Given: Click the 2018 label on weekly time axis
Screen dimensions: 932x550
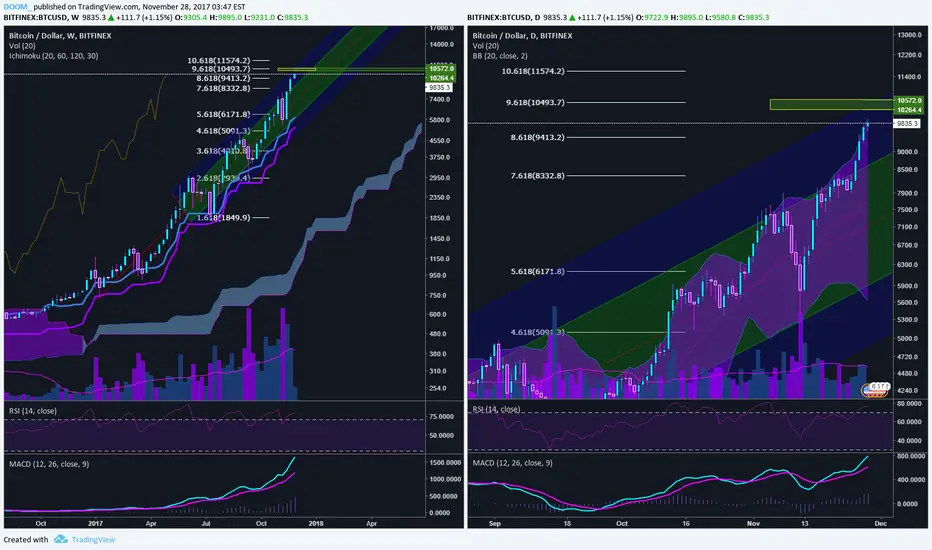Looking at the screenshot, I should (316, 524).
